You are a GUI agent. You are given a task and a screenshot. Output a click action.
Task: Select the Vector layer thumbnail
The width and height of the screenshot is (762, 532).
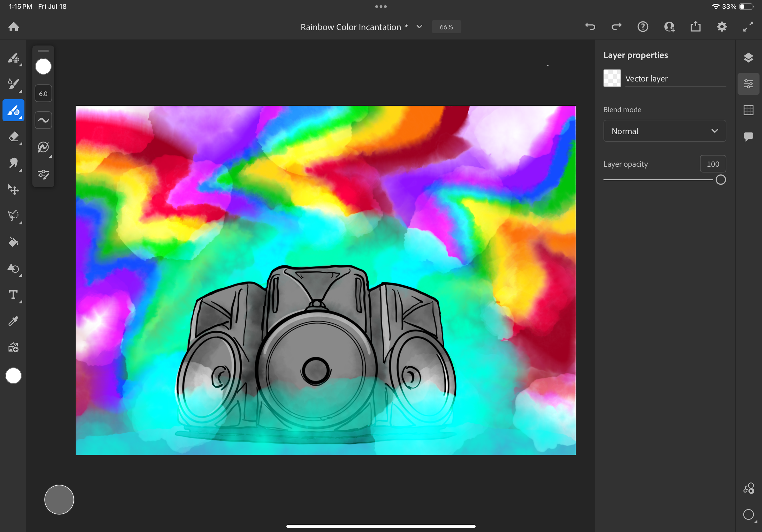[612, 78]
